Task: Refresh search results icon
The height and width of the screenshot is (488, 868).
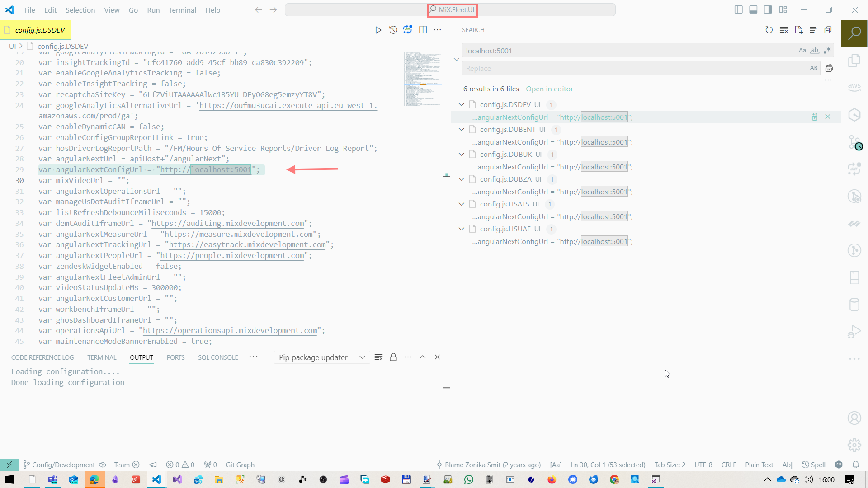Action: point(769,30)
